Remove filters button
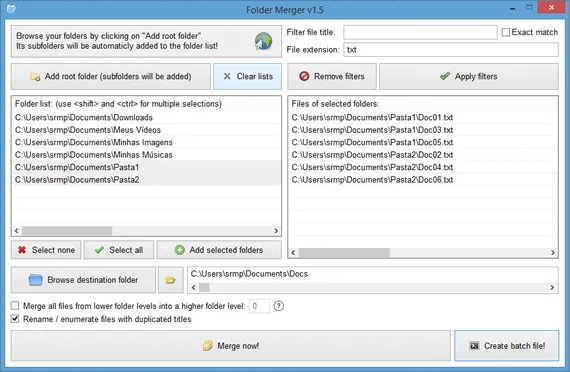The width and height of the screenshot is (570, 372). tap(332, 76)
